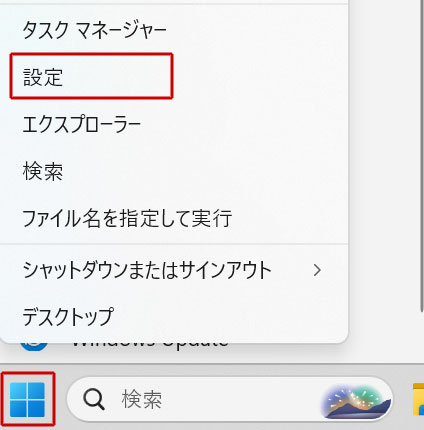Click the red-outlined Start logo in the taskbar
Image resolution: width=424 pixels, height=430 pixels.
point(27,399)
